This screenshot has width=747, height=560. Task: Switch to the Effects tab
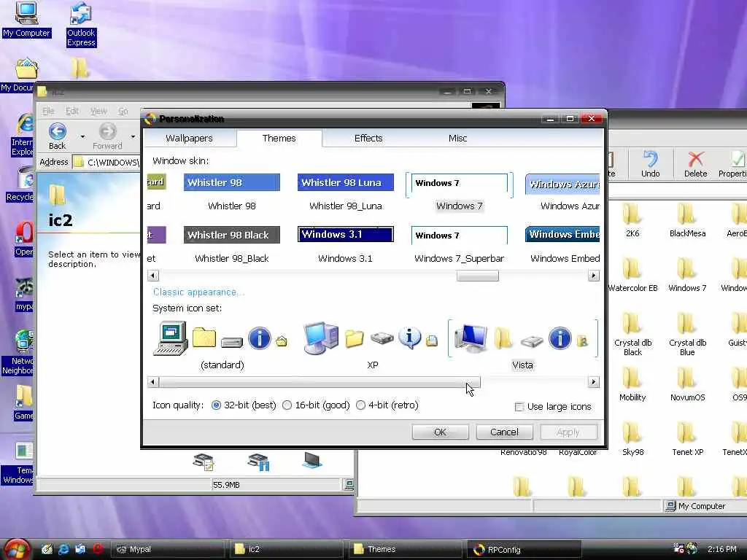tap(368, 138)
